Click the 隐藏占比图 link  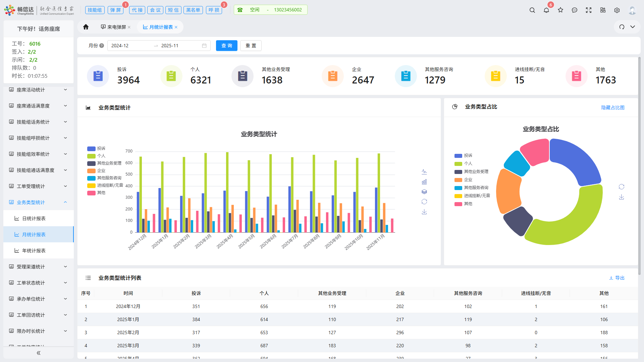point(612,108)
